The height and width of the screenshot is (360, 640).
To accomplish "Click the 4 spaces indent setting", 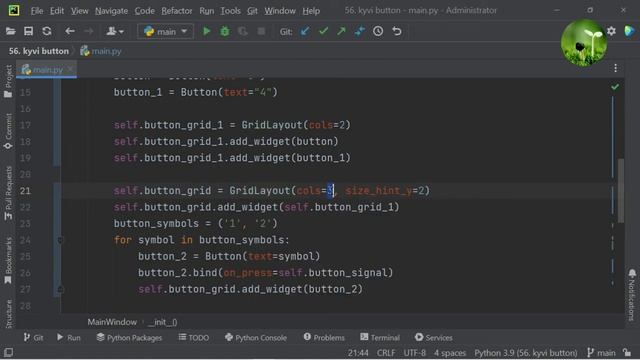I will (450, 353).
